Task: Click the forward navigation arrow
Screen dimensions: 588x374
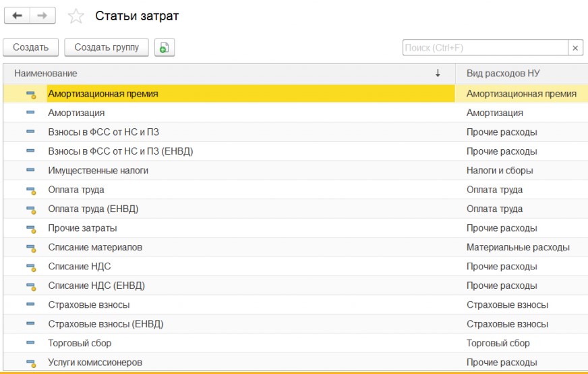Action: 43,16
